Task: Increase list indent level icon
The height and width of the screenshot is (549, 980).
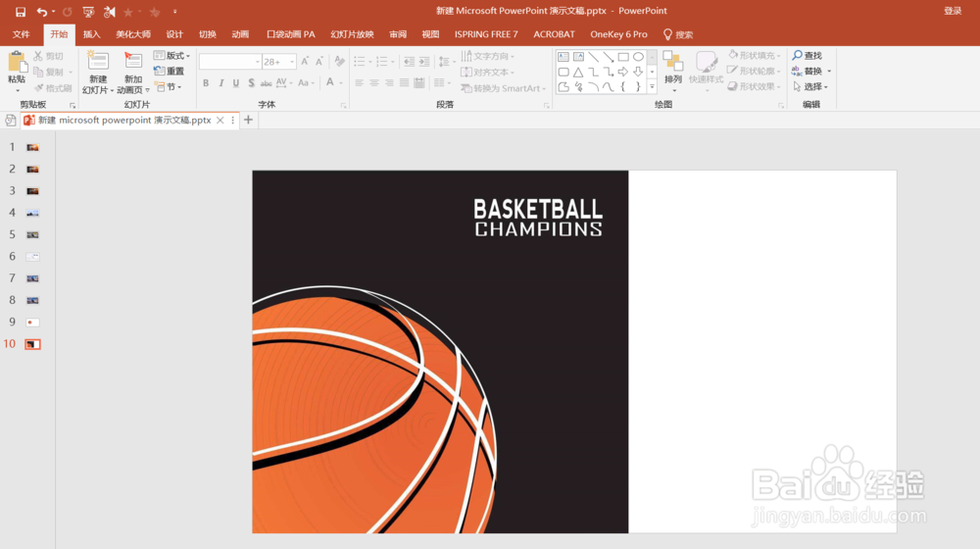Action: click(x=424, y=62)
